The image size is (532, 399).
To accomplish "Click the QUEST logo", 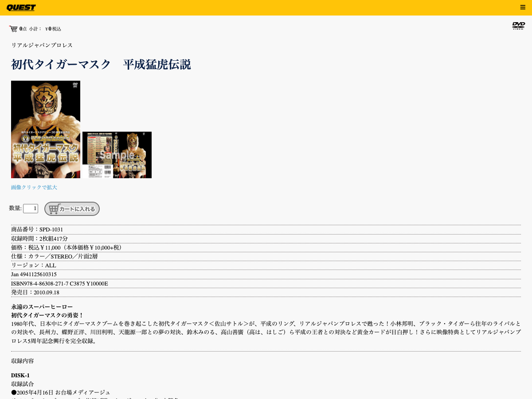I will (x=21, y=8).
